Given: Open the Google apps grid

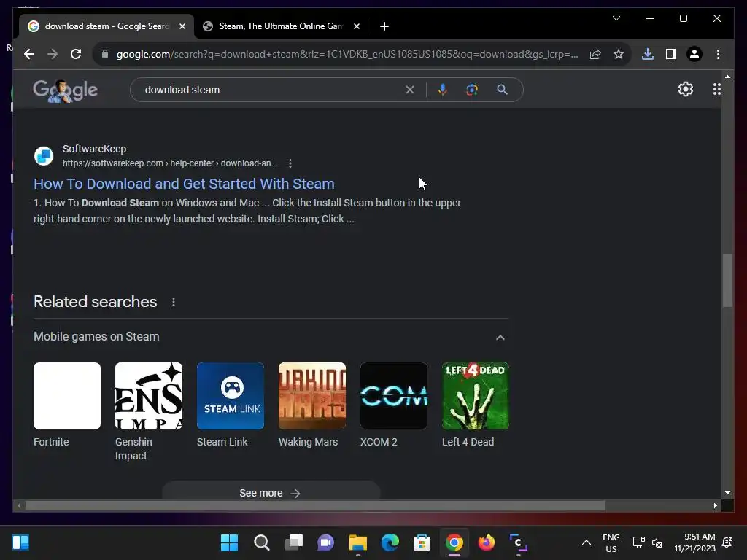Looking at the screenshot, I should click(x=716, y=89).
